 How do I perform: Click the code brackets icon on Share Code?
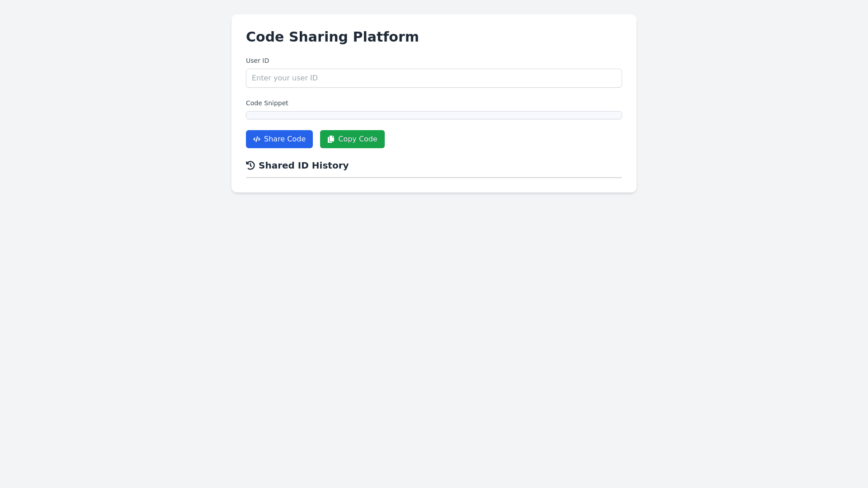click(x=257, y=139)
